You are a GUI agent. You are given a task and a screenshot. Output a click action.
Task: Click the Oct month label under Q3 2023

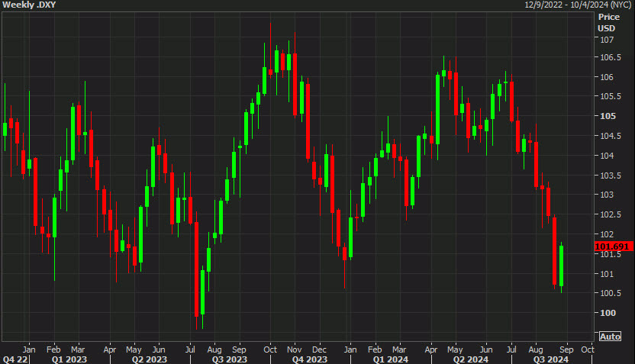pos(270,350)
